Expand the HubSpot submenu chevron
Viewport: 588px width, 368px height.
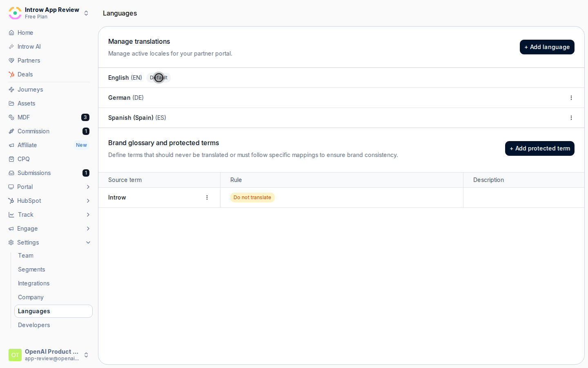88,201
